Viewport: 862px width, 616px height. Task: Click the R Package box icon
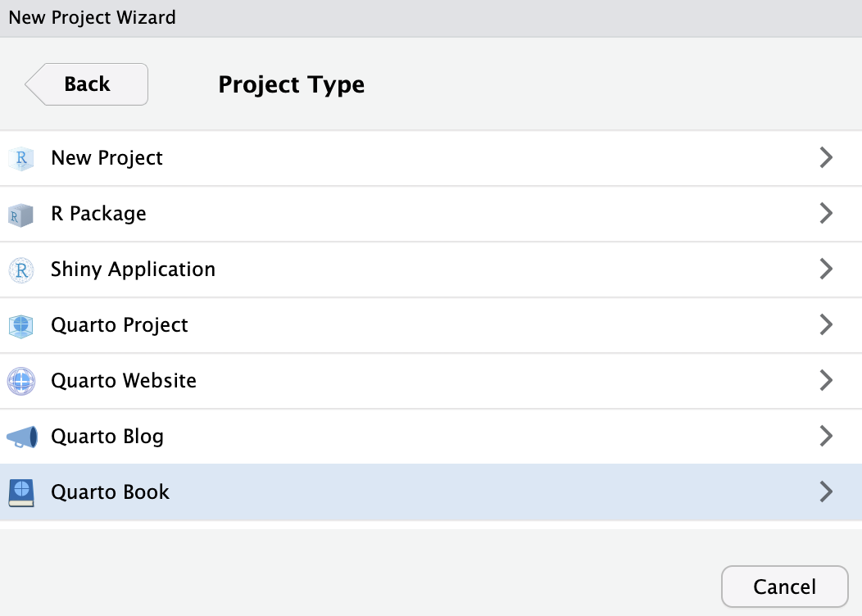[21, 215]
